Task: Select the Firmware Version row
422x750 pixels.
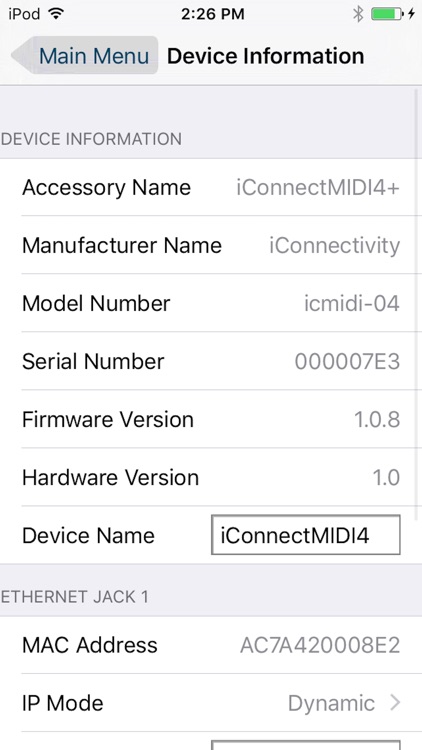Action: click(x=211, y=419)
